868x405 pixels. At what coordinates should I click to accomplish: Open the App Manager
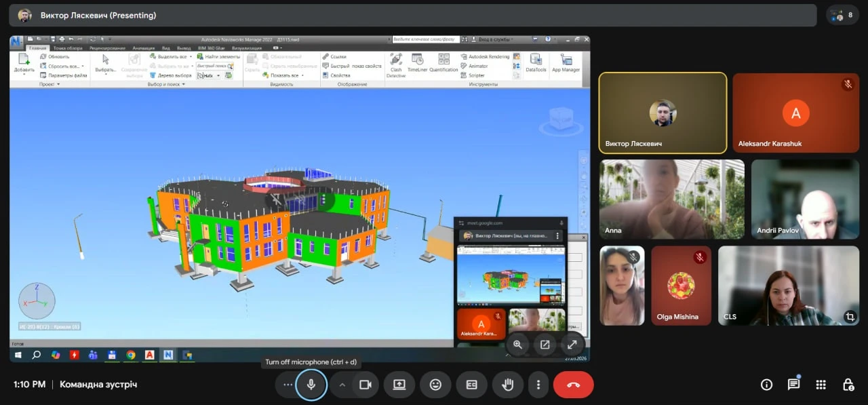pyautogui.click(x=566, y=63)
